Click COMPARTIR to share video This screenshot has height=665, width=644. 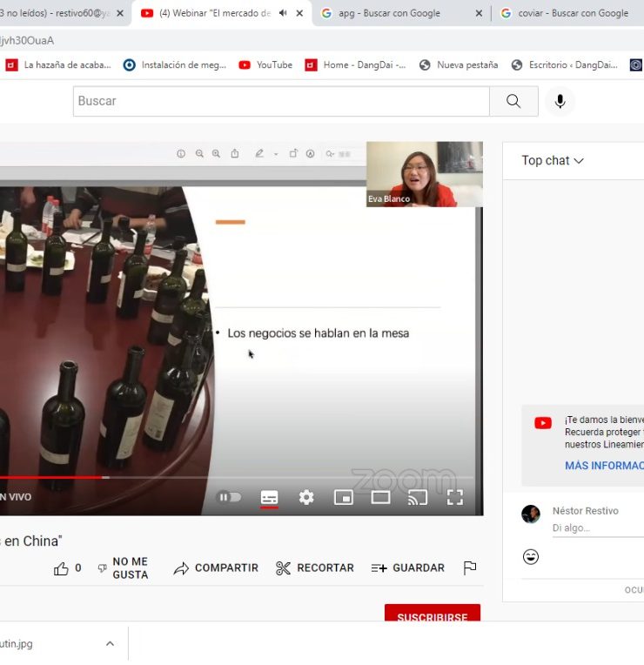pyautogui.click(x=216, y=568)
